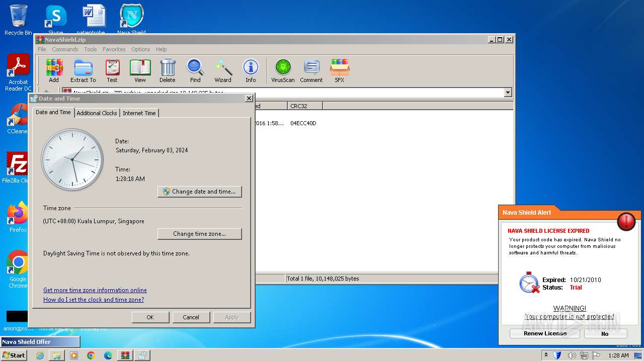Viewport: 644px width, 362px height.
Task: Select the Nava Shield desktop shortcut
Action: coord(131,20)
